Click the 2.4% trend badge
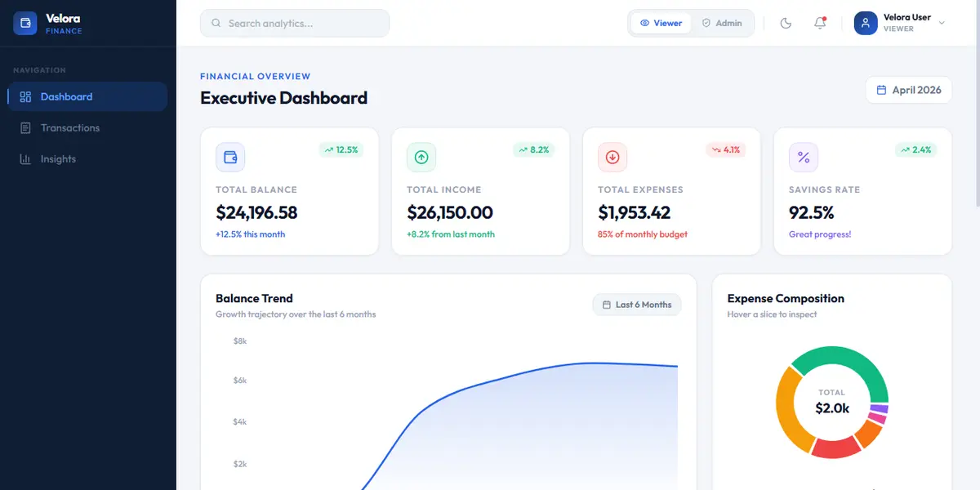 tap(915, 149)
